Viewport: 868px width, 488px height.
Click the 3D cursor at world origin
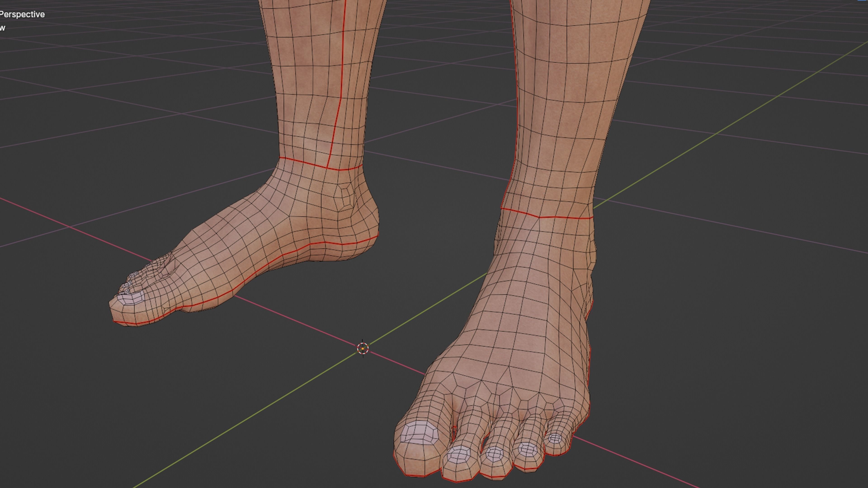coord(363,348)
